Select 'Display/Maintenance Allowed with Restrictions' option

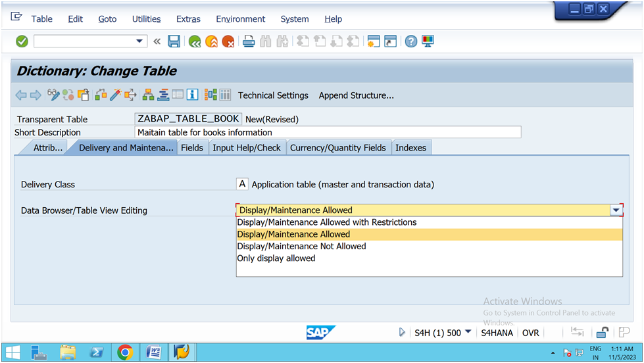point(429,222)
